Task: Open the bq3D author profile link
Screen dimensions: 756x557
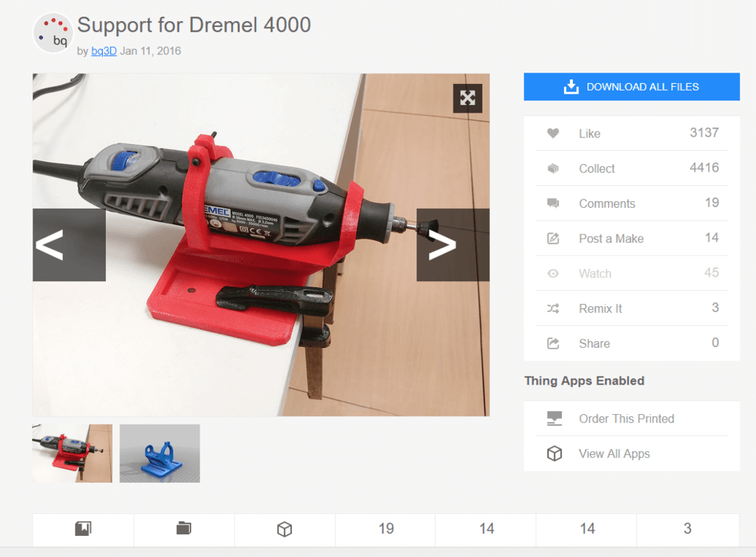Action: pos(104,51)
